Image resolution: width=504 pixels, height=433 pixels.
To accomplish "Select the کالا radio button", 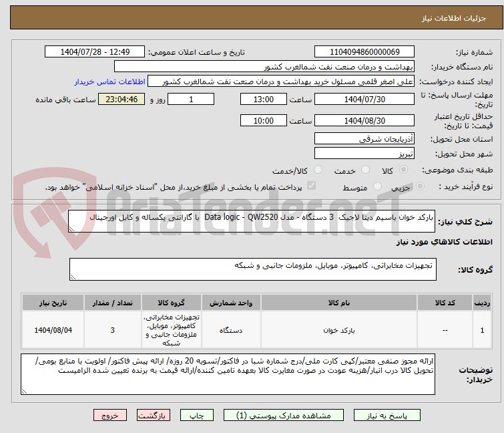I will (x=403, y=170).
